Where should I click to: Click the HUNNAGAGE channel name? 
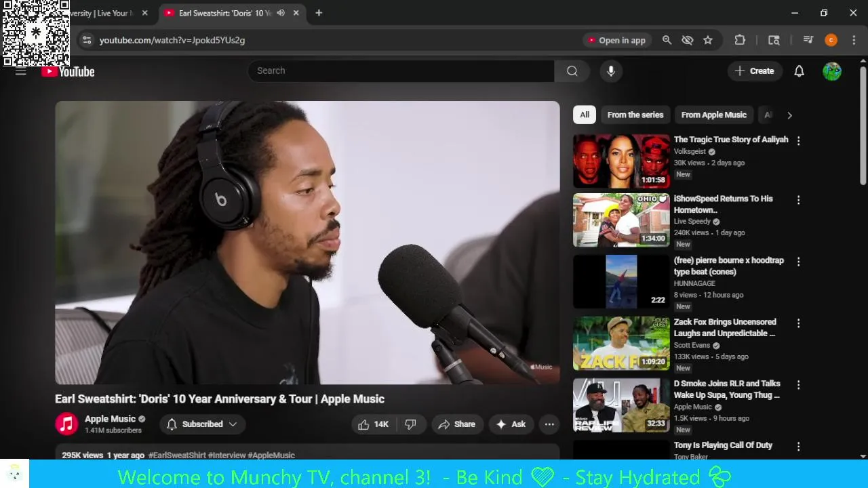pos(694,283)
